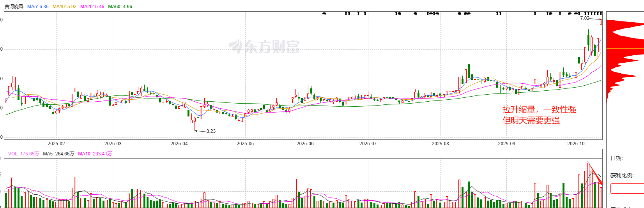Select the MA20: 5.46 indicator label
The height and width of the screenshot is (208, 644).
tap(92, 7)
